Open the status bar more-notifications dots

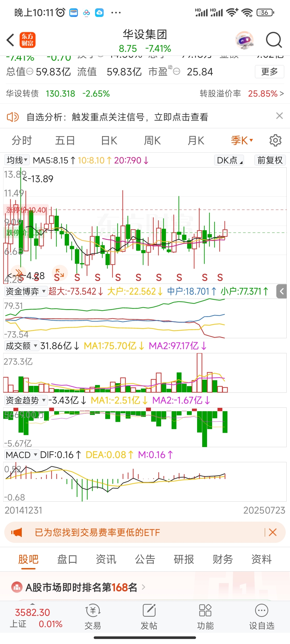coord(116,13)
